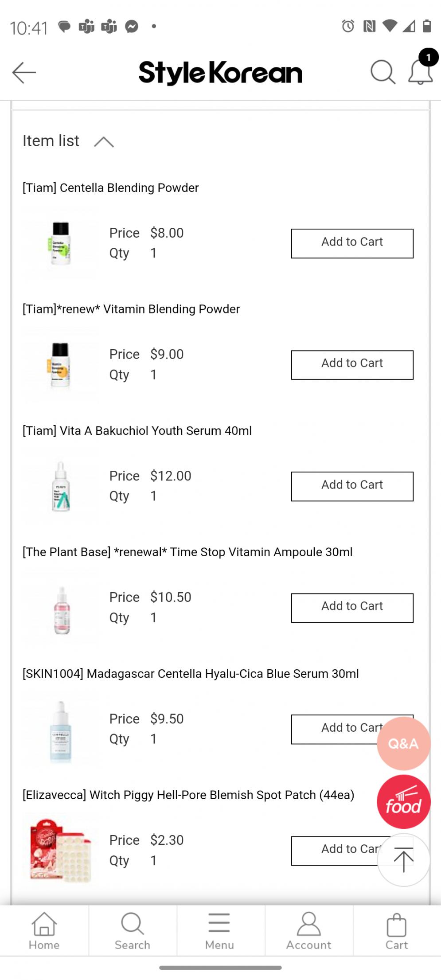Open Hyalu-Cica Blue Serum product image

61,730
